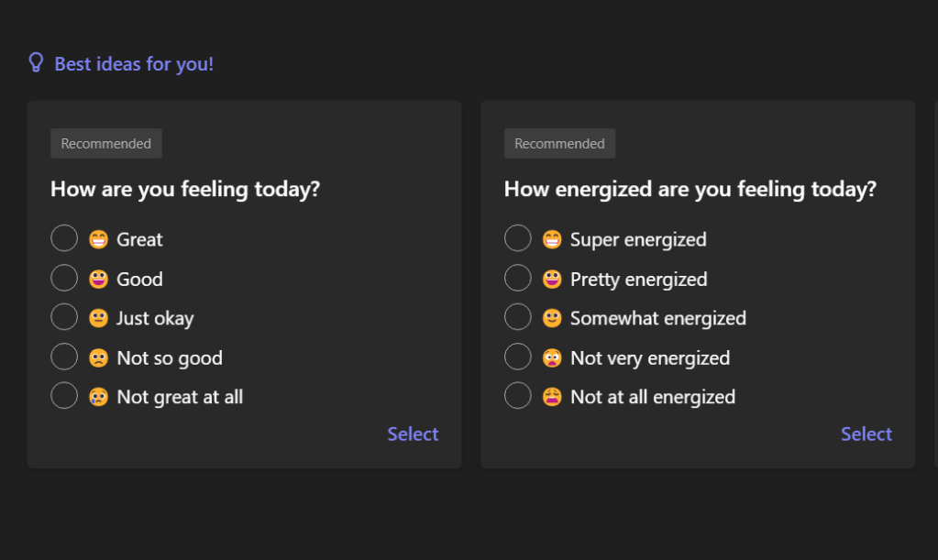
Task: Click the neutral emoji beside Just okay
Action: pos(98,318)
